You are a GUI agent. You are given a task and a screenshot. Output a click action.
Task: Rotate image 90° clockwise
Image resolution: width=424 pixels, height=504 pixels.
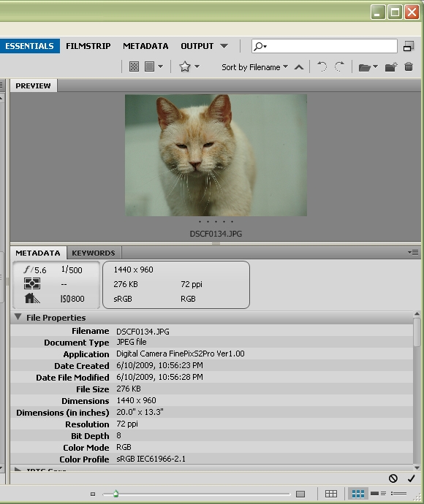339,67
